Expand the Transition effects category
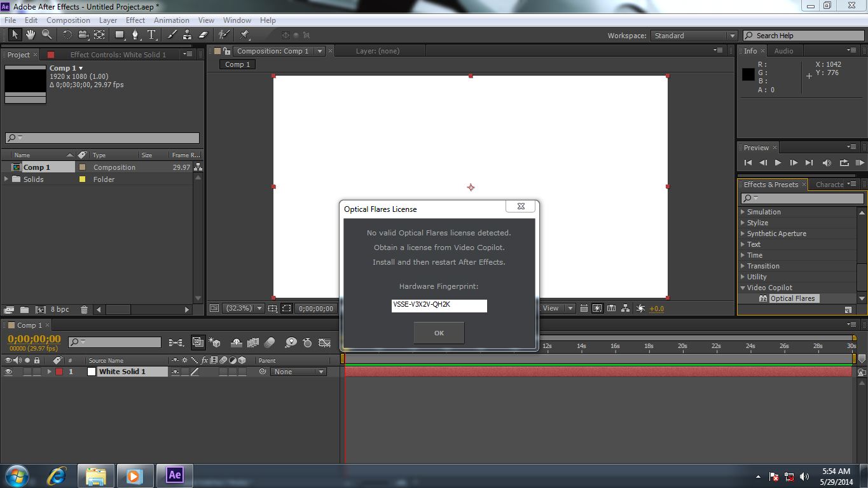This screenshot has height=488, width=868. (x=743, y=266)
